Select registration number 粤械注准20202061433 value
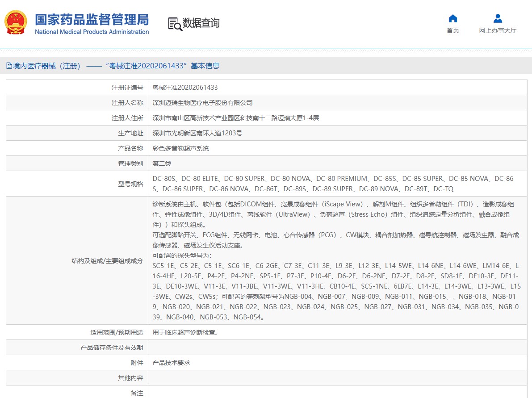The height and width of the screenshot is (398, 532). pyautogui.click(x=185, y=88)
